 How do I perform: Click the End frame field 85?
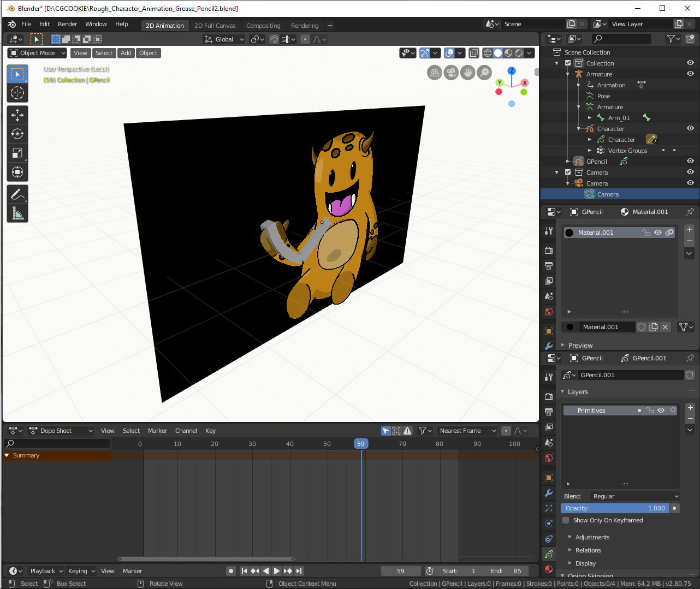click(506, 571)
